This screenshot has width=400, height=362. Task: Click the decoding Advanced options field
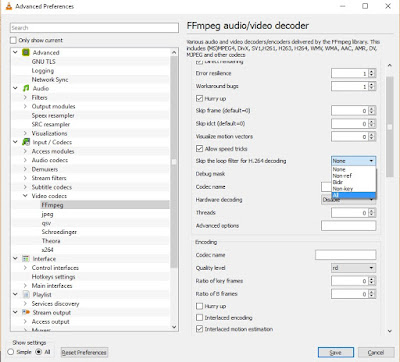click(x=348, y=226)
